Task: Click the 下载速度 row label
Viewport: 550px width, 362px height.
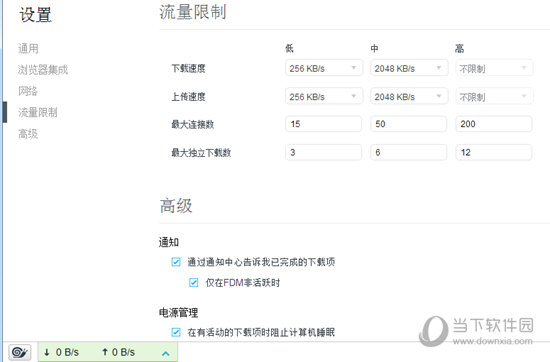Action: (188, 68)
